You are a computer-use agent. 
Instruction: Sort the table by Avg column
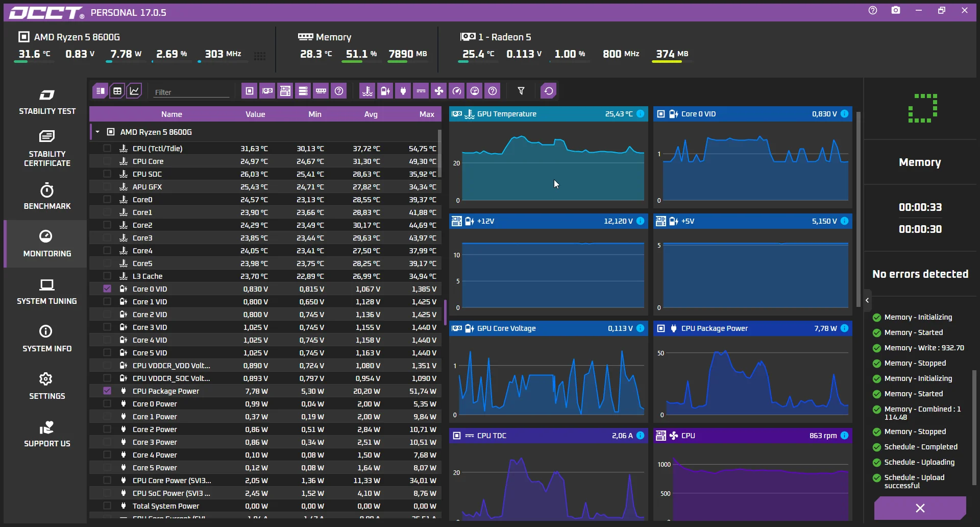click(x=371, y=114)
